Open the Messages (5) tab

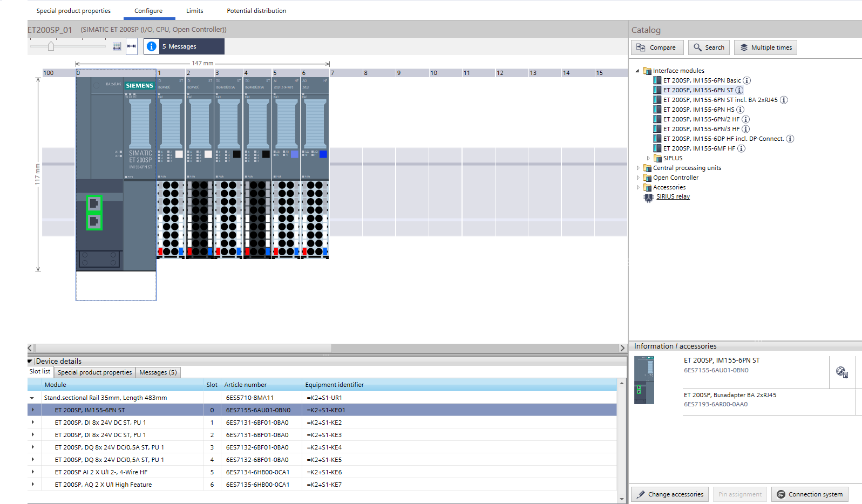tap(158, 372)
